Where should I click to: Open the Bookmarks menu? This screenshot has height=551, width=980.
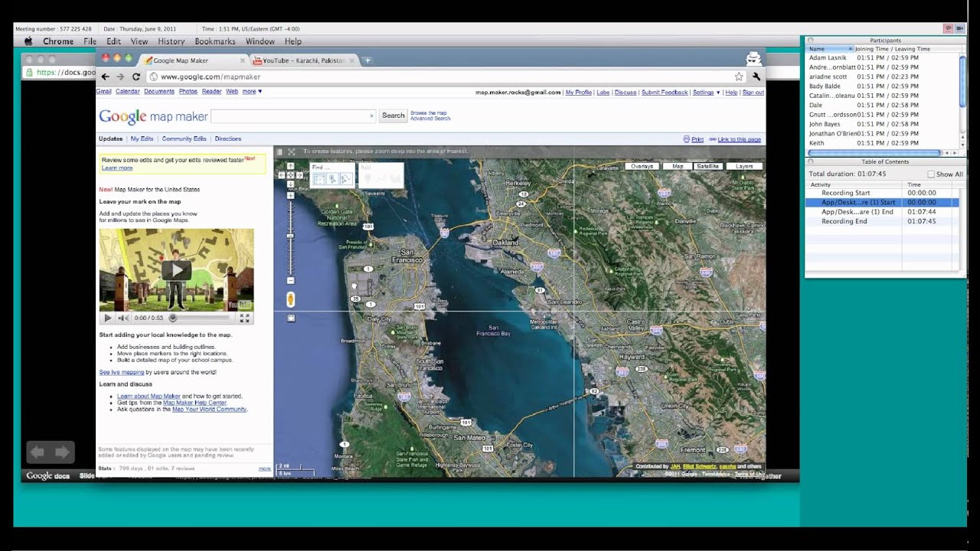pyautogui.click(x=215, y=41)
